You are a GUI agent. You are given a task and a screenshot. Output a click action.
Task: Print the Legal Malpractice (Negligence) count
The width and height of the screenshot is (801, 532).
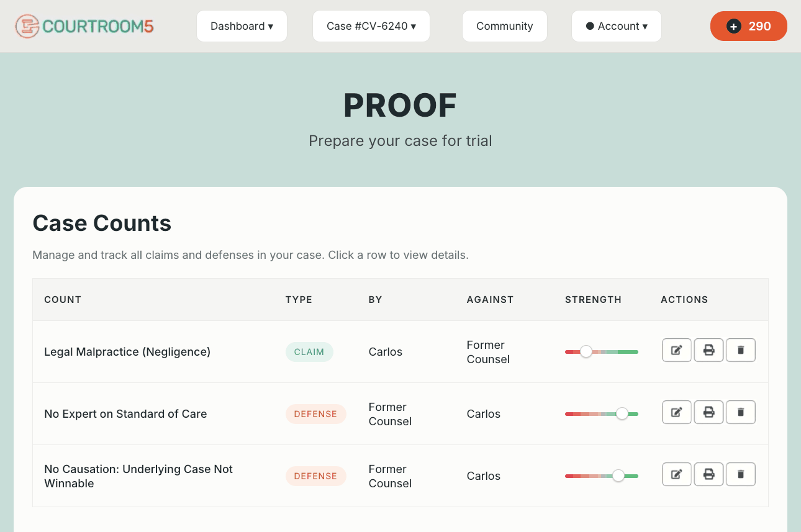tap(708, 350)
